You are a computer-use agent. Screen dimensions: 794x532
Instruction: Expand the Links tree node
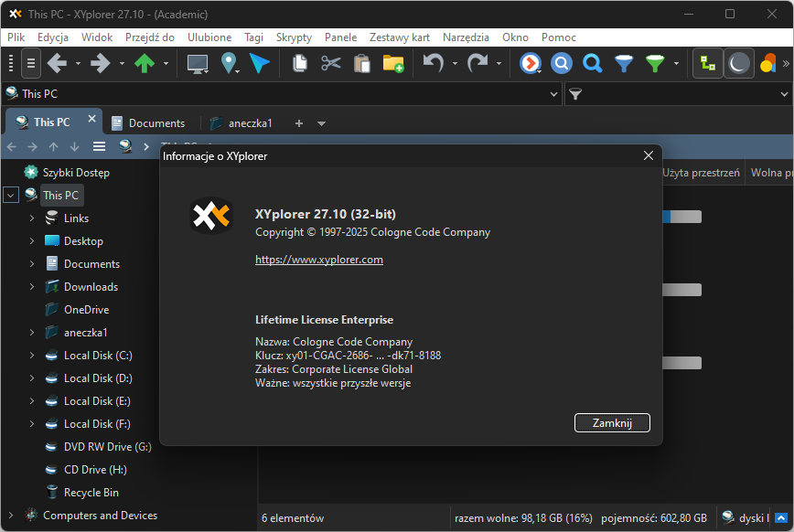click(x=32, y=218)
